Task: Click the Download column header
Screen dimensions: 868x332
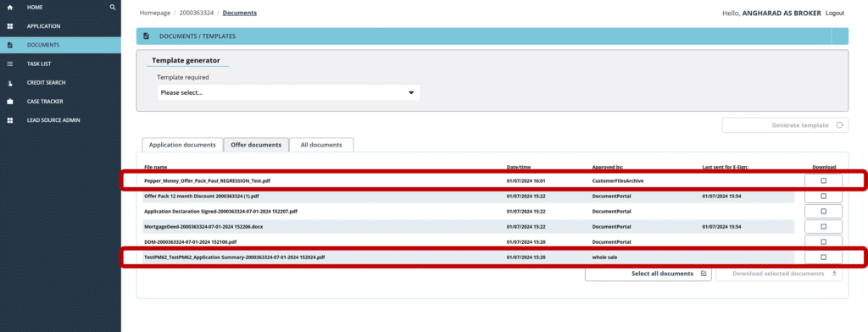Action: 824,167
